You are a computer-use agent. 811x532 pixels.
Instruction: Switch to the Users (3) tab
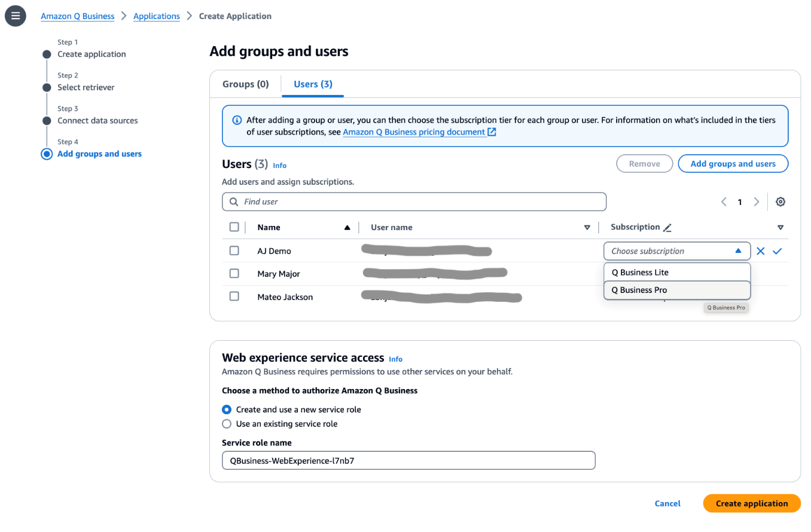(x=313, y=84)
